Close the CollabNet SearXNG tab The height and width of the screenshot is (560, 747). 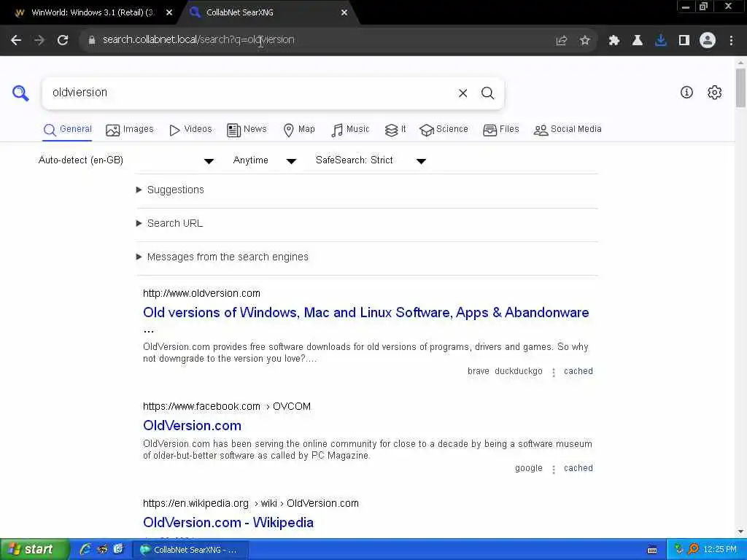[344, 13]
